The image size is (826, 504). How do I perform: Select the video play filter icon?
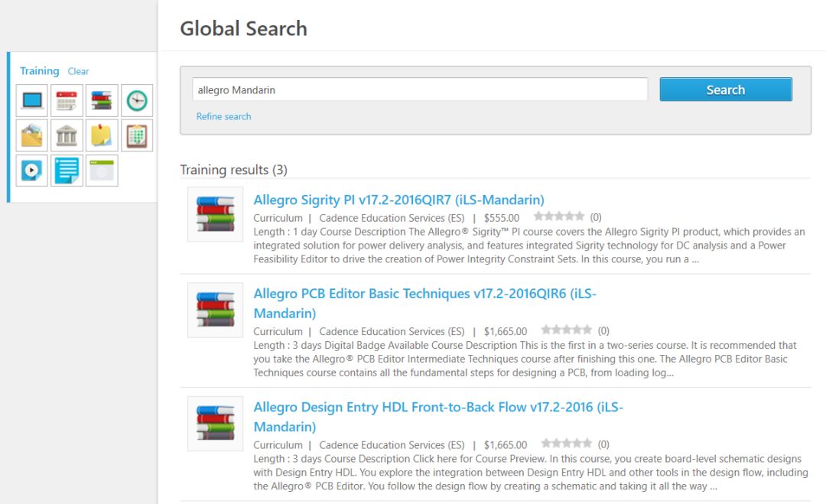tap(31, 170)
